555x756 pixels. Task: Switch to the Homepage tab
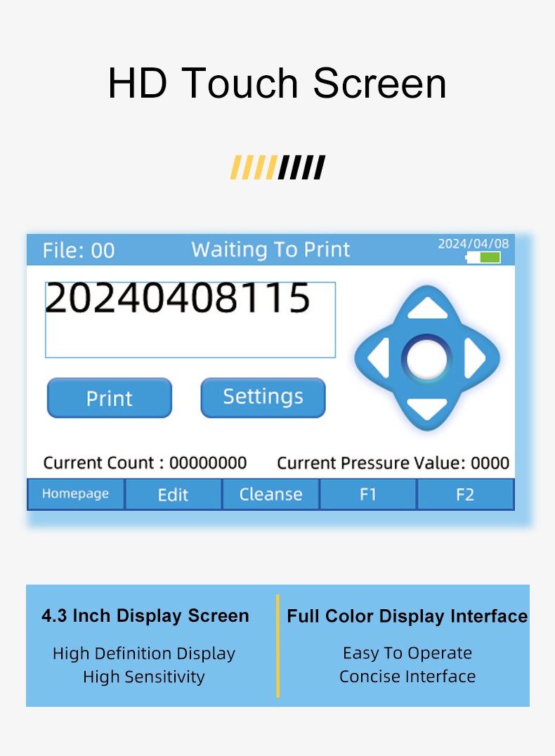pos(76,494)
